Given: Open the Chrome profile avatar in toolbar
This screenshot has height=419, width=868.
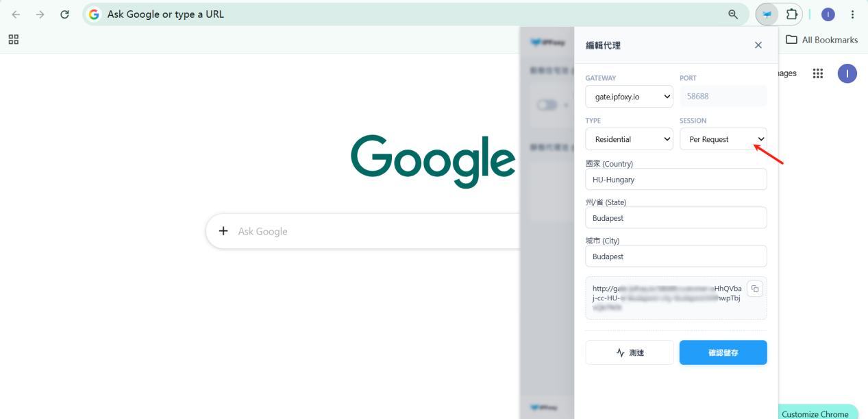Looking at the screenshot, I should pyautogui.click(x=828, y=14).
